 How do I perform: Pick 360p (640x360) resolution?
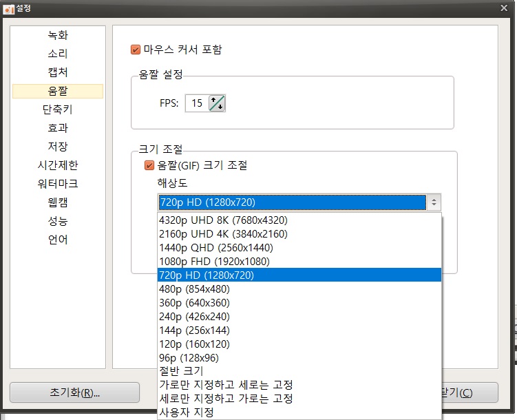click(x=299, y=303)
